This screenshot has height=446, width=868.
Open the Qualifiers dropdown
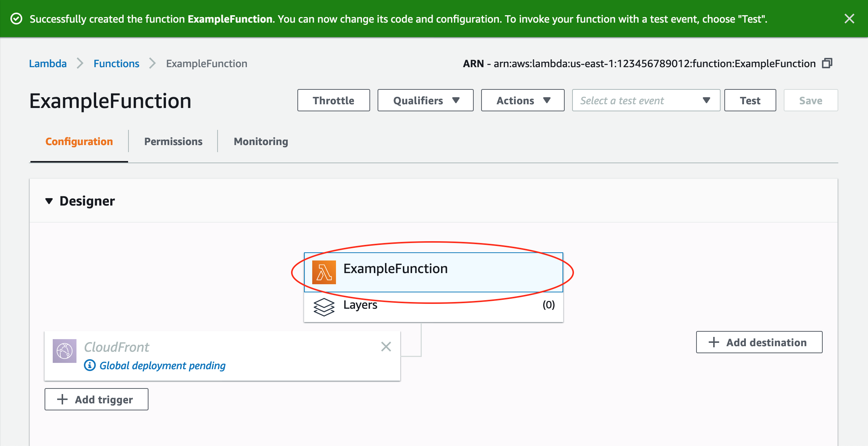tap(425, 100)
